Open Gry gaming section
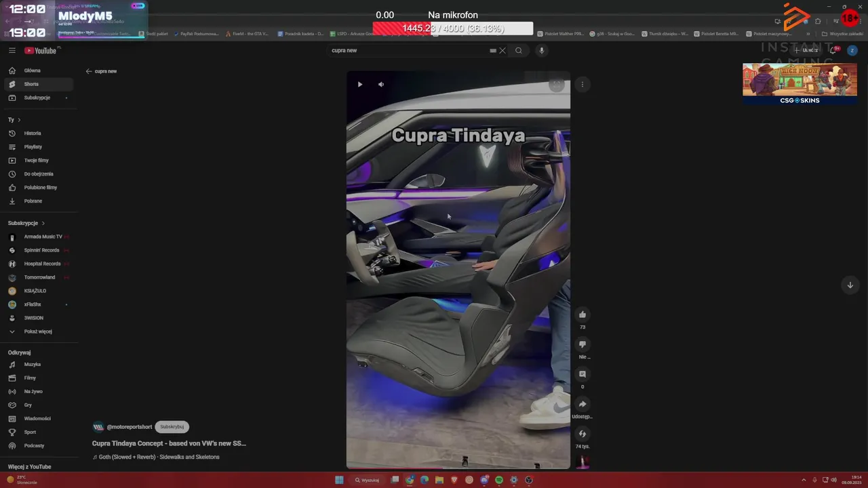The height and width of the screenshot is (488, 868). pos(39,405)
